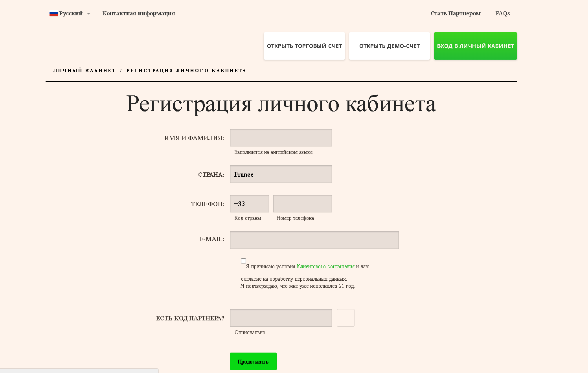Focus the partner code input field

[x=281, y=318]
